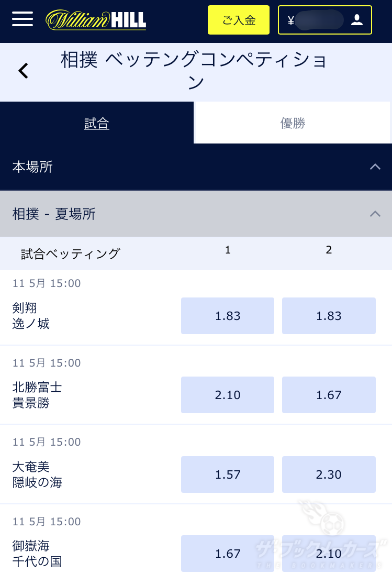The image size is (392, 574).
Task: Choose 1.57 odds for 大奄美
Action: 227,474
